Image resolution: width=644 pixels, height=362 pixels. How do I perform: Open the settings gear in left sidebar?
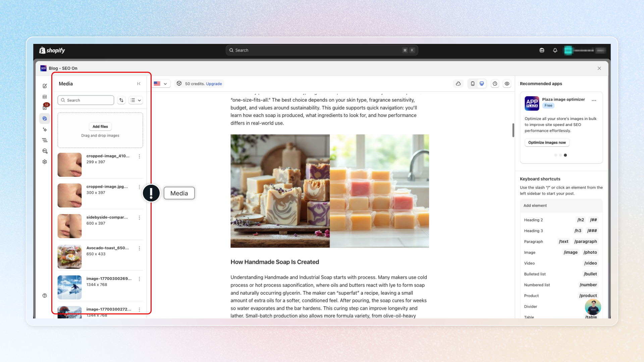[45, 162]
